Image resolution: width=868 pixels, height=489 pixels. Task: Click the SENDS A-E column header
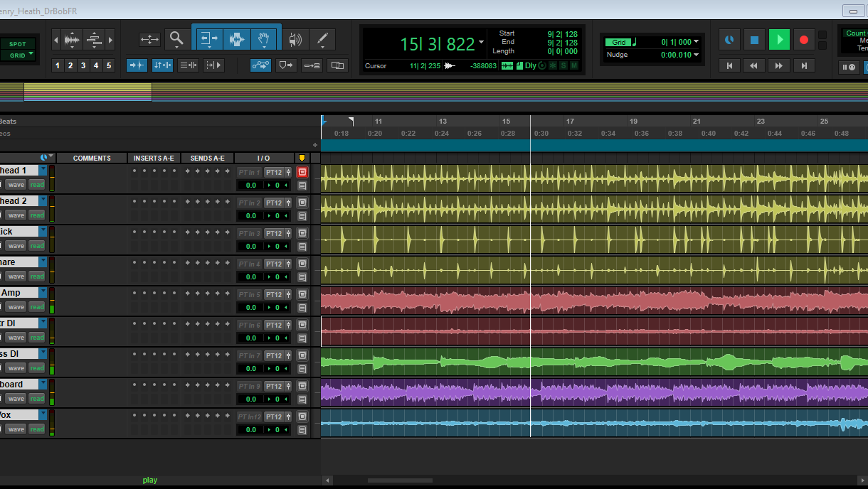207,158
